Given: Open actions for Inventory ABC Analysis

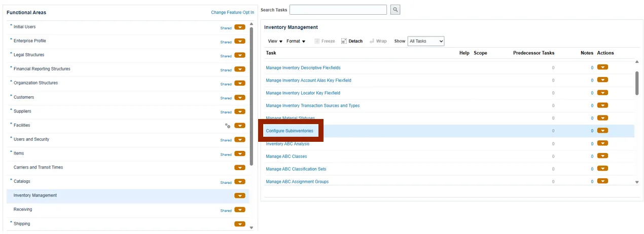Looking at the screenshot, I should [602, 143].
